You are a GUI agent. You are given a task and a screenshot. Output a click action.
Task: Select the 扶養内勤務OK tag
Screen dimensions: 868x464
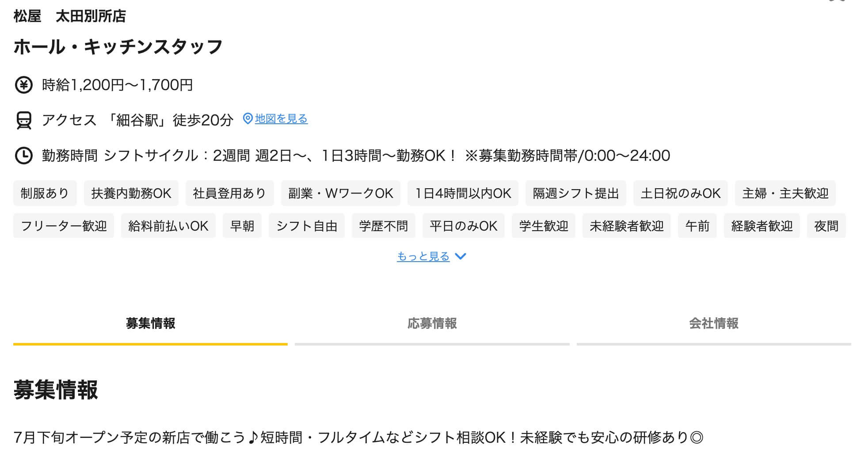click(131, 194)
